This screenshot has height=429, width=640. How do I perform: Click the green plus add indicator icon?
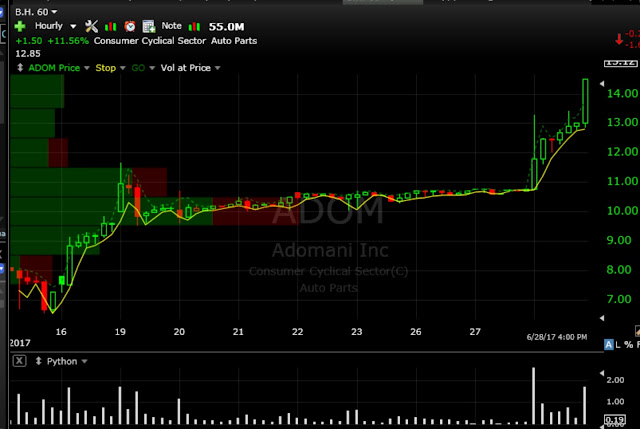coord(20,27)
